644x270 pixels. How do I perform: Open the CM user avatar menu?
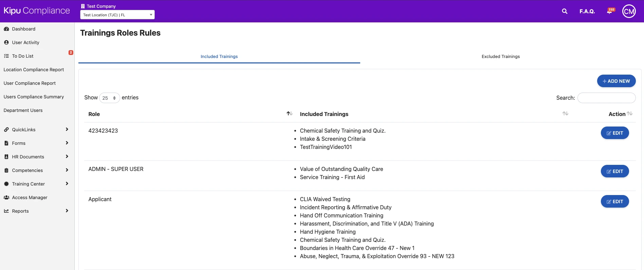click(x=629, y=11)
